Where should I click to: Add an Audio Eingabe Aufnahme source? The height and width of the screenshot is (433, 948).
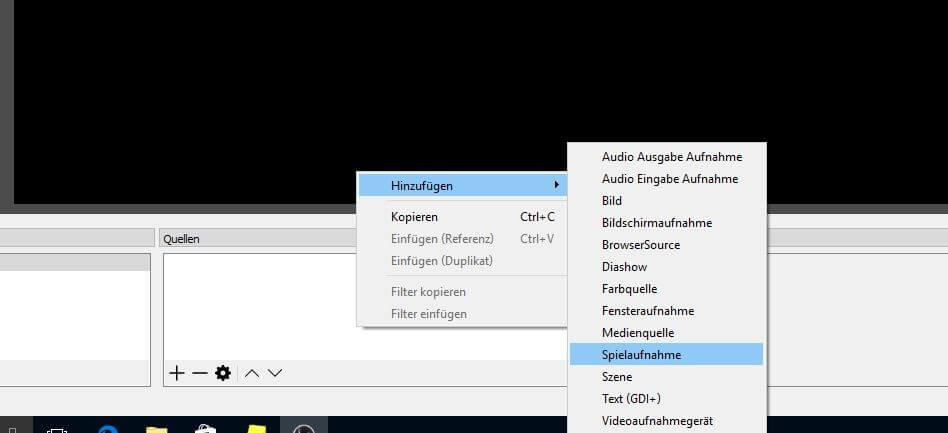pyautogui.click(x=669, y=178)
